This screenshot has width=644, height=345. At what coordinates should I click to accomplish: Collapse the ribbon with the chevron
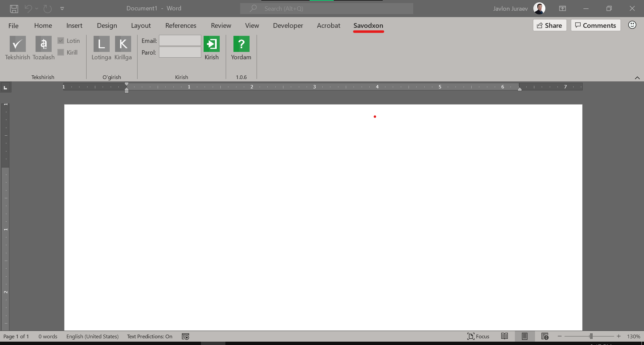[x=637, y=78]
